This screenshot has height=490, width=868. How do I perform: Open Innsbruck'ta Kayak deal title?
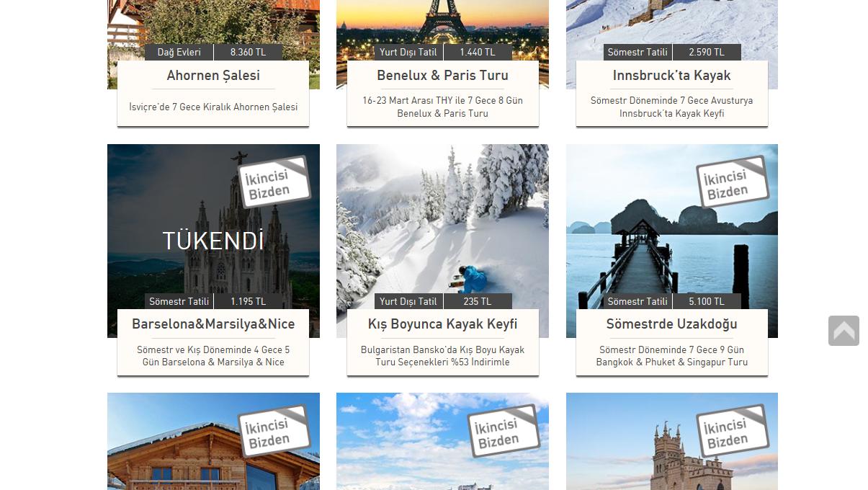671,76
